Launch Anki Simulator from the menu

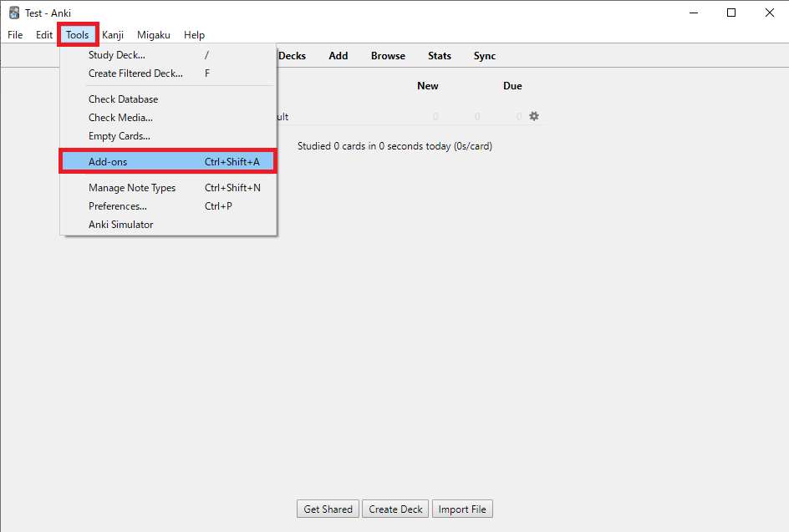121,225
